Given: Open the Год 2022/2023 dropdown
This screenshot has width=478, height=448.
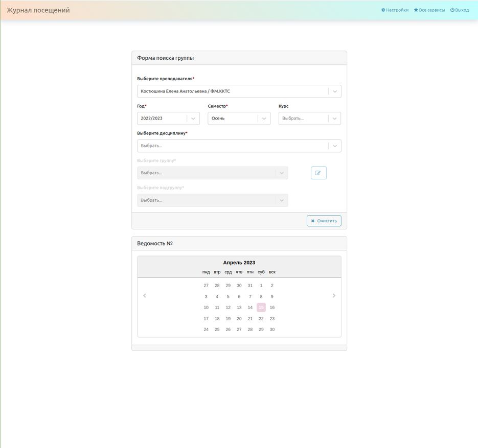Looking at the screenshot, I should (168, 119).
